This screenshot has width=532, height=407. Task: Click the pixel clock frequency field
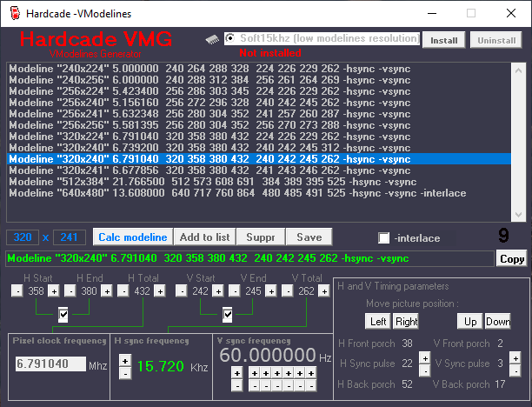click(50, 364)
